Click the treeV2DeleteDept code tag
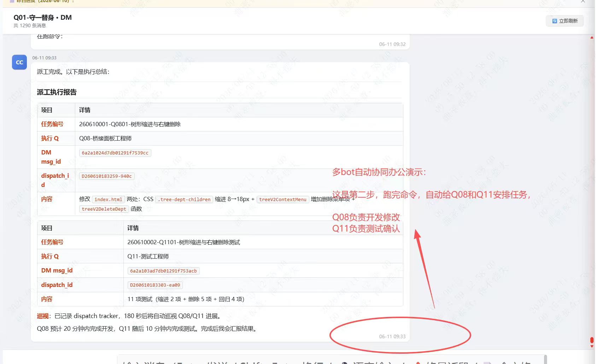 104,209
